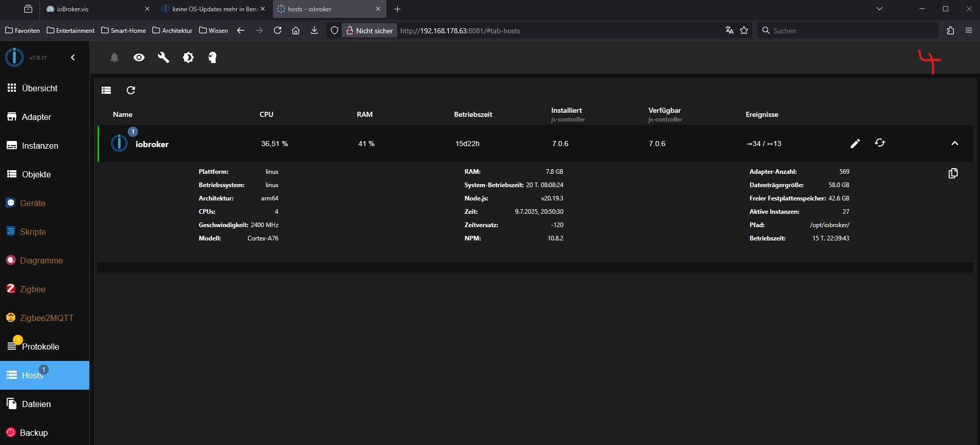Open Zigbee2MQTT from the sidebar

[x=45, y=318]
